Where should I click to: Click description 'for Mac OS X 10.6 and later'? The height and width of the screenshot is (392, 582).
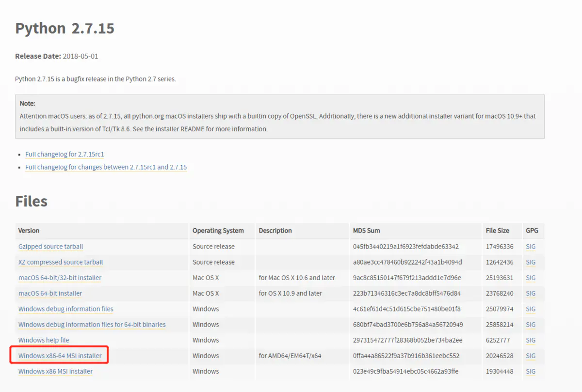[297, 278]
